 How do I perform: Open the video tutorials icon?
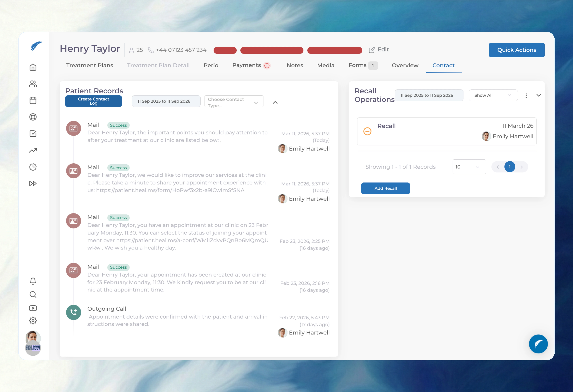tap(33, 308)
